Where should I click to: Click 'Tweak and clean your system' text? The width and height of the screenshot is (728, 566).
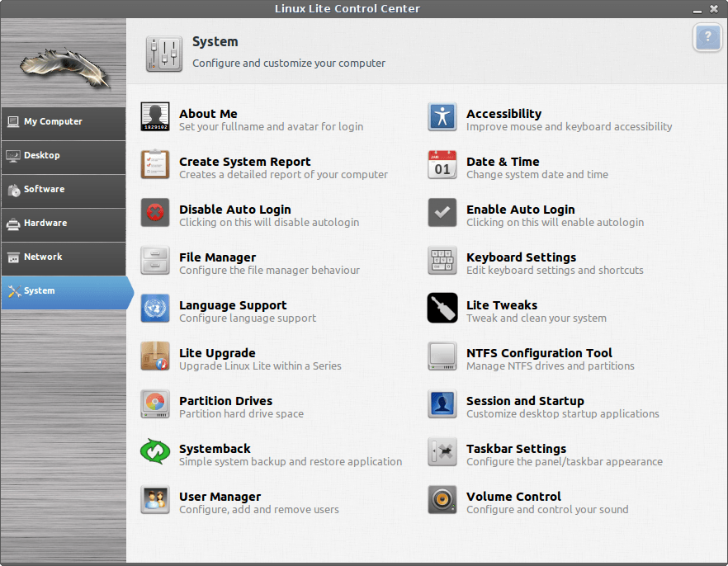[x=537, y=318]
